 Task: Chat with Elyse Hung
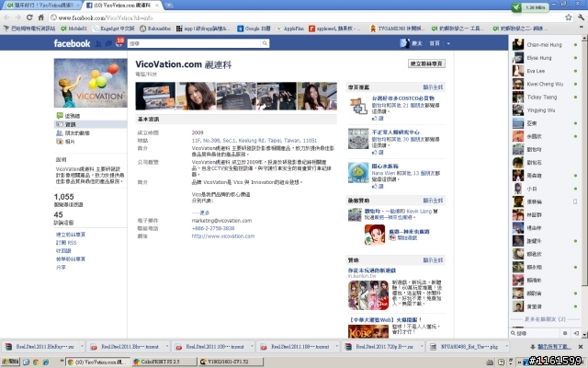point(545,58)
